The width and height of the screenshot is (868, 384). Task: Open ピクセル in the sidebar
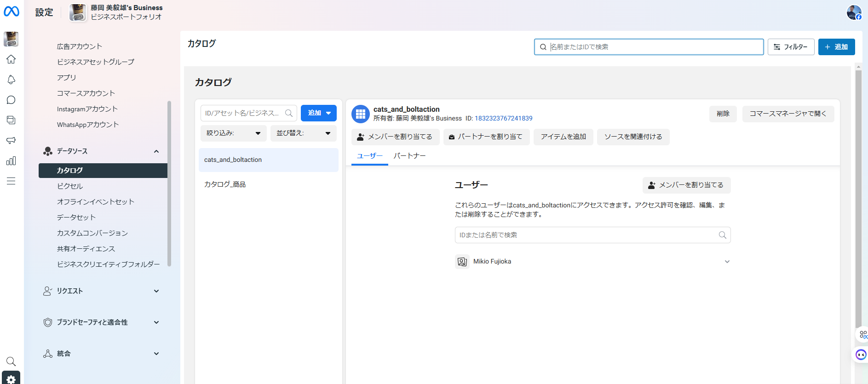pyautogui.click(x=70, y=186)
